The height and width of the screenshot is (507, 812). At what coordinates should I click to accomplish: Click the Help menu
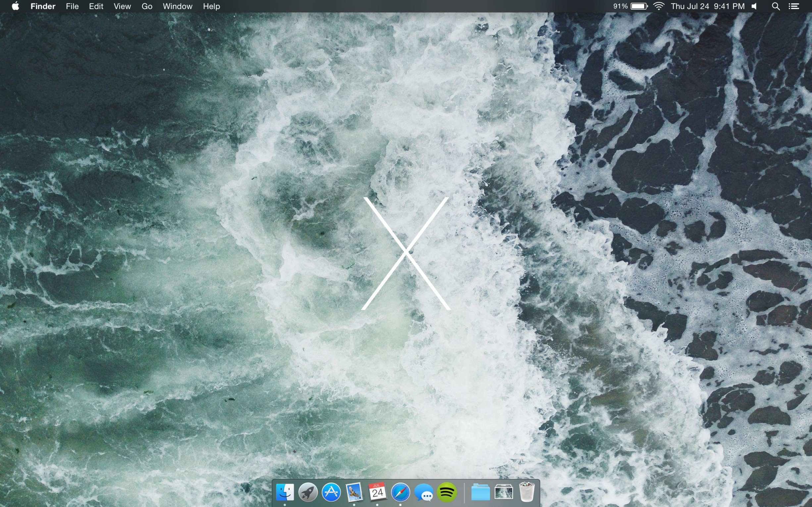(211, 6)
